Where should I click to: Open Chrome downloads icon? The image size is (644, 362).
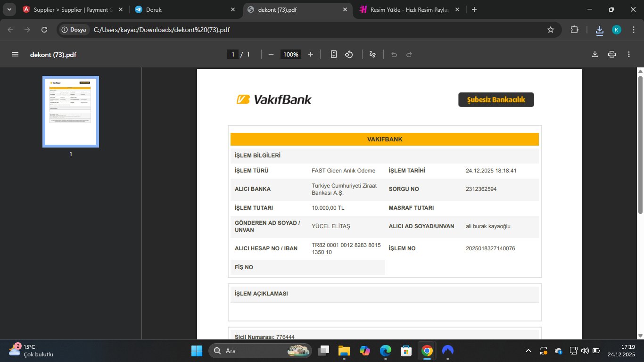tap(600, 30)
